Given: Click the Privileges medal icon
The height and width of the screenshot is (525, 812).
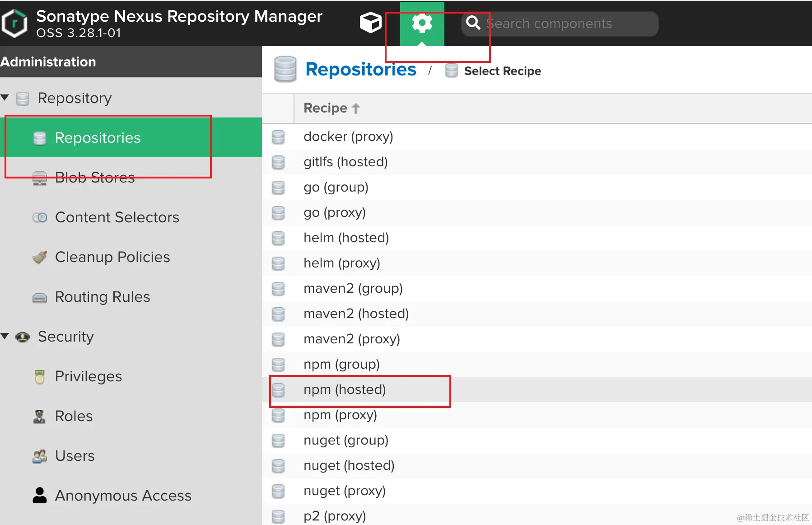Looking at the screenshot, I should (x=40, y=376).
